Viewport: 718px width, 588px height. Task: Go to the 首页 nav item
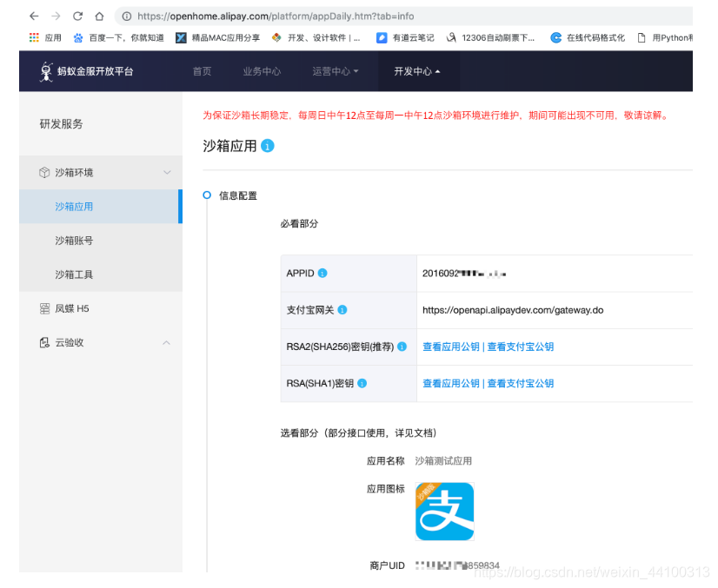point(202,71)
